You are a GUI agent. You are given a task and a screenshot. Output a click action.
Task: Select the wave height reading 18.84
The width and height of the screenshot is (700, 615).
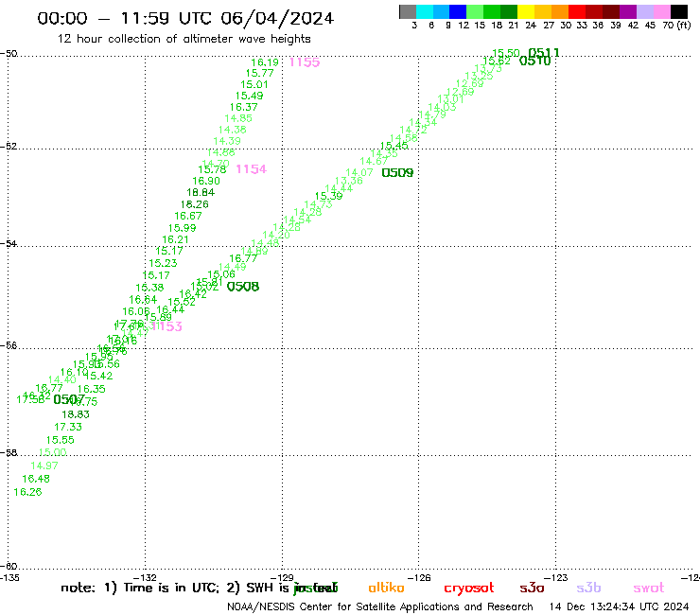tap(201, 192)
